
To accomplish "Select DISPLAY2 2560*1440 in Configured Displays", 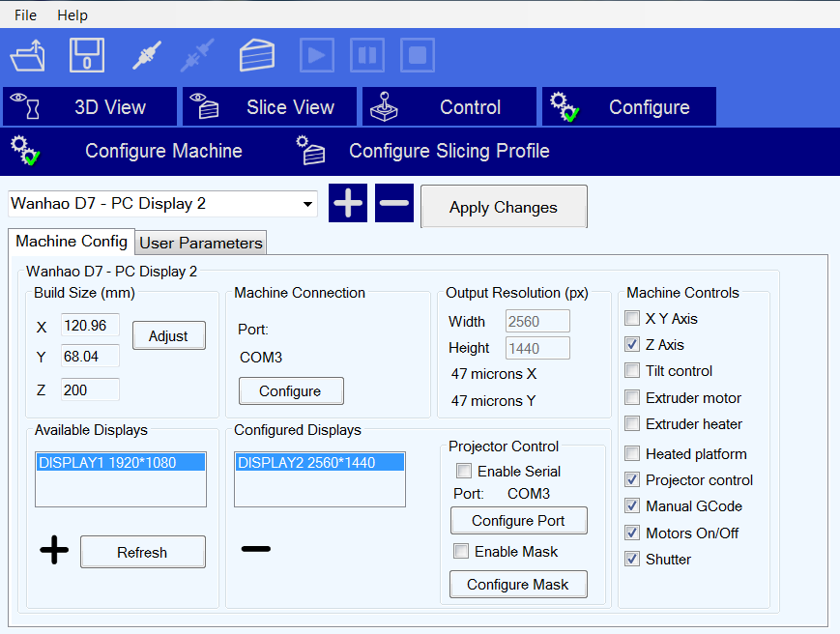I will [x=320, y=463].
